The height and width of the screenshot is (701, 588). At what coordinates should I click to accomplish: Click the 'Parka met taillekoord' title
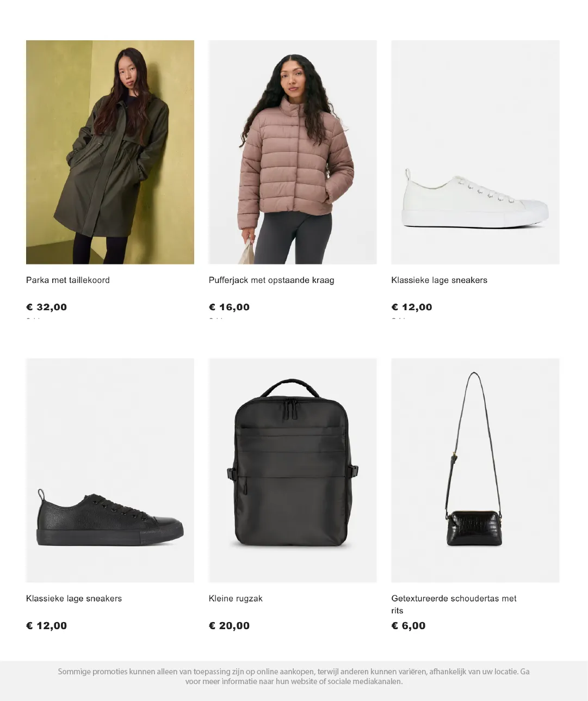68,280
